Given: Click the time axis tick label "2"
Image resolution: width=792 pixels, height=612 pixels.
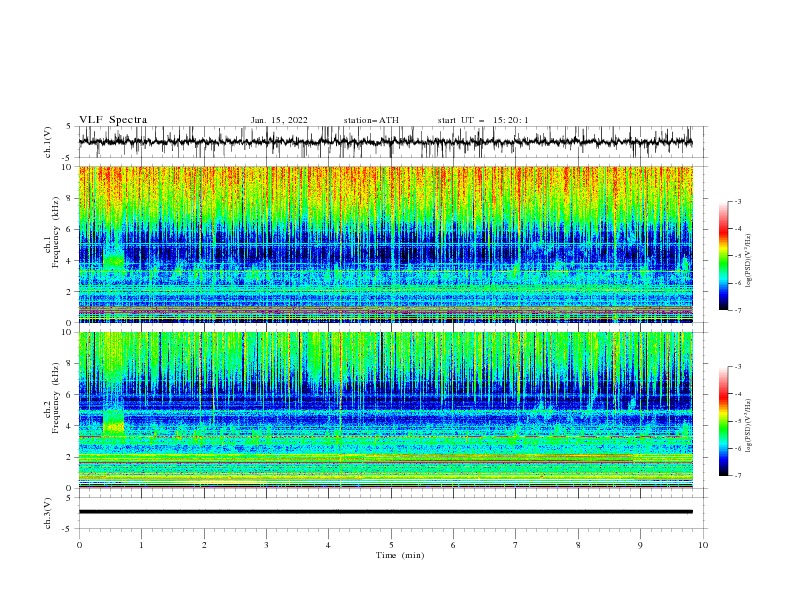Looking at the screenshot, I should point(204,545).
